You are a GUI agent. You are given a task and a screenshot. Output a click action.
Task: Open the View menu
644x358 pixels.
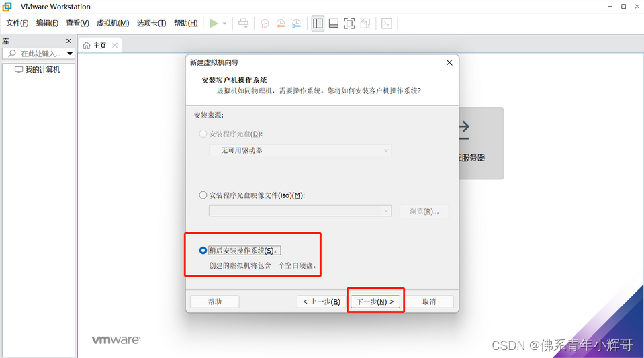pos(78,24)
